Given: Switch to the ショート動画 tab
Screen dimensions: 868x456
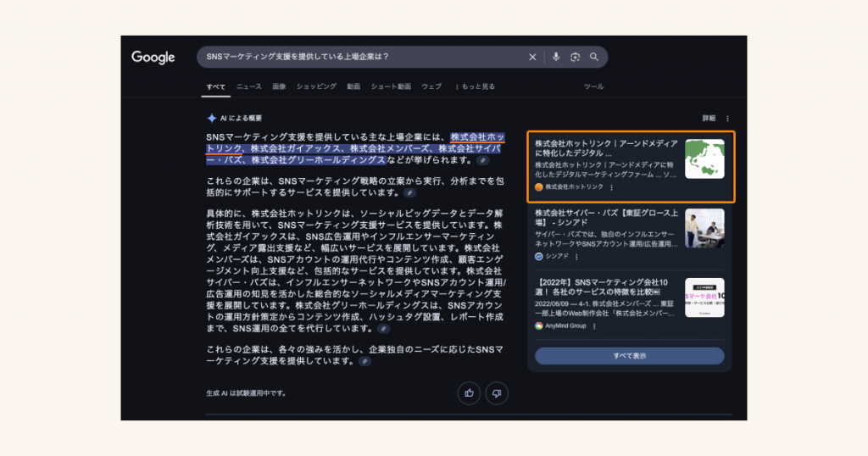Looking at the screenshot, I should pos(391,86).
